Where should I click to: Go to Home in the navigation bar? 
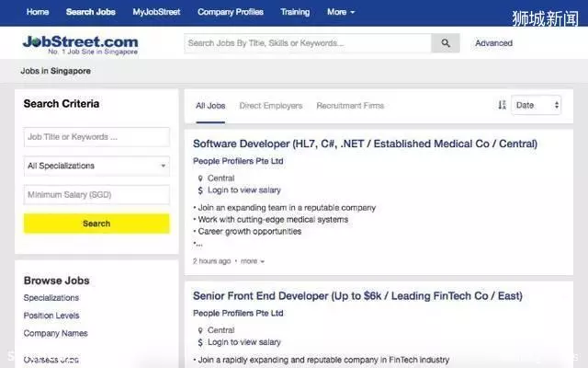point(38,12)
